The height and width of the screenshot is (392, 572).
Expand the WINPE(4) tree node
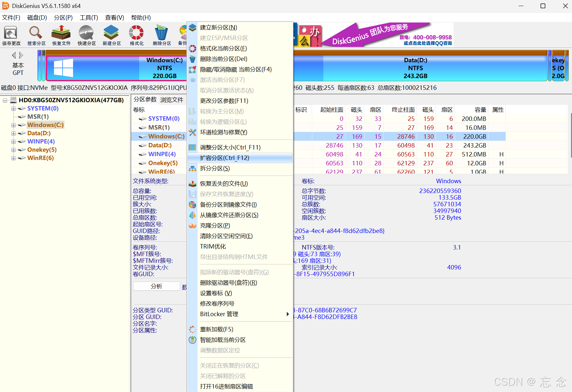click(x=14, y=142)
